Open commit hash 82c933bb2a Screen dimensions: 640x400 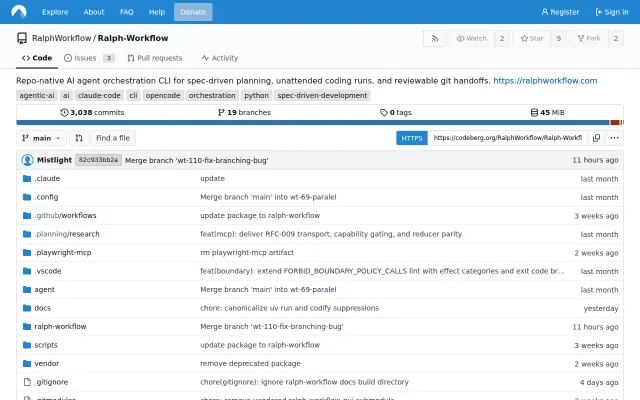98,160
